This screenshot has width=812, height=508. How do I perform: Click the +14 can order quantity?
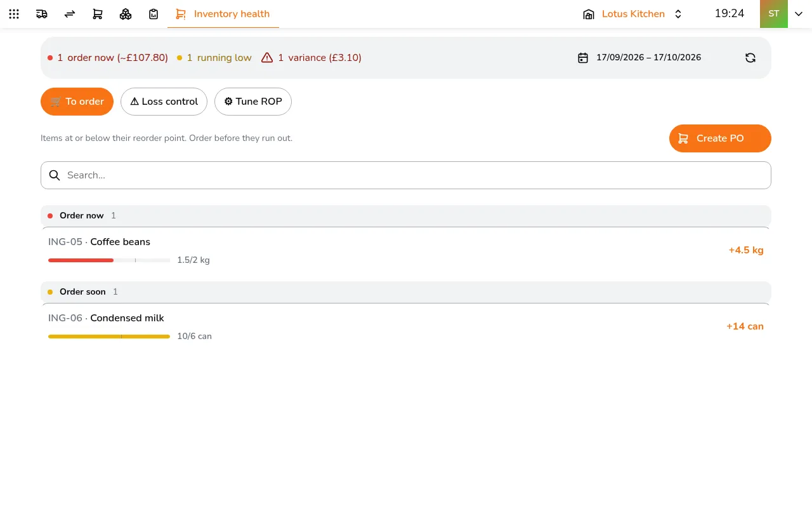coord(745,326)
